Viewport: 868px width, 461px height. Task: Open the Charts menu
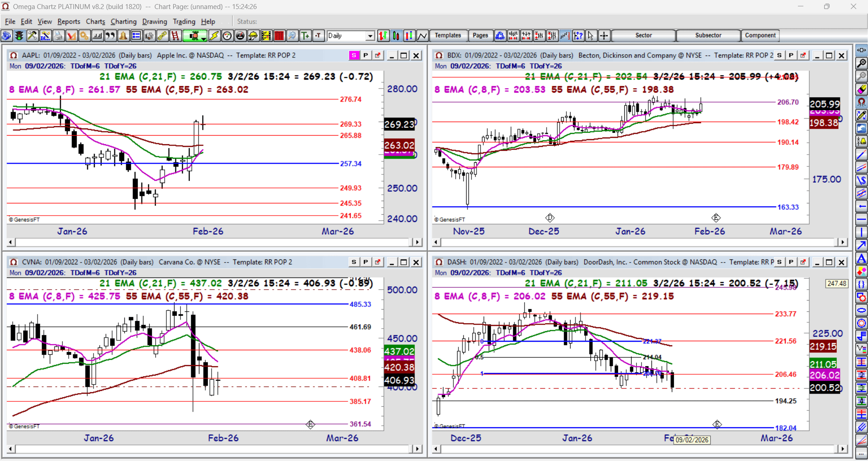pos(95,21)
